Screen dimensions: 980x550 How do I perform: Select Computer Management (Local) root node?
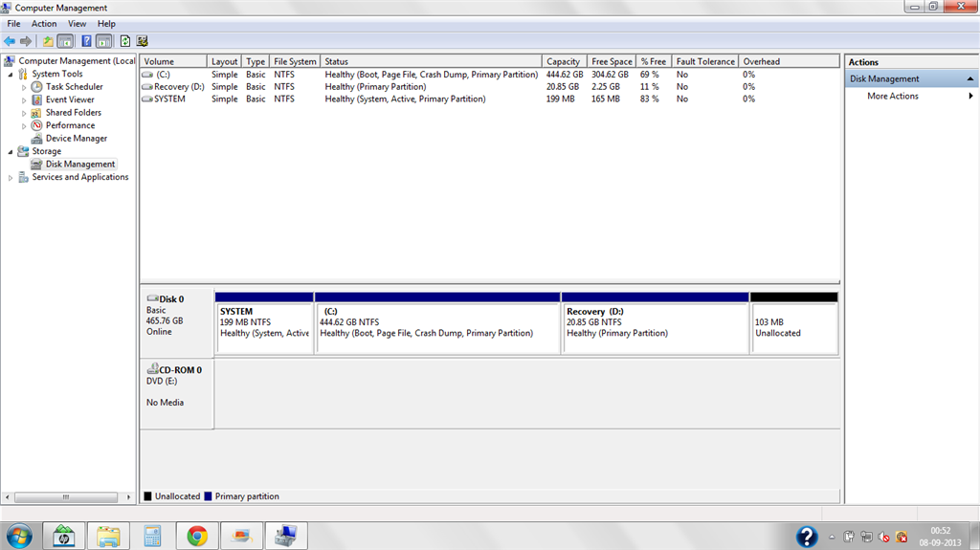point(77,60)
